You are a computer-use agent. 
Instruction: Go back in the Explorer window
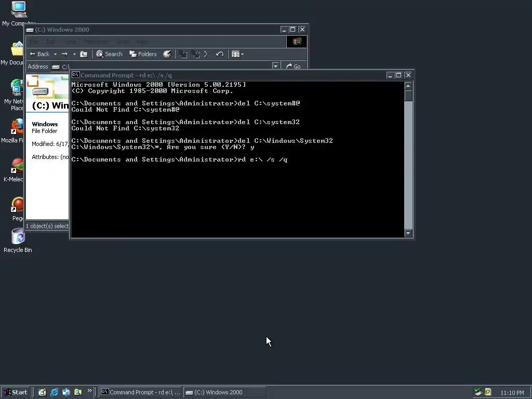[x=39, y=54]
